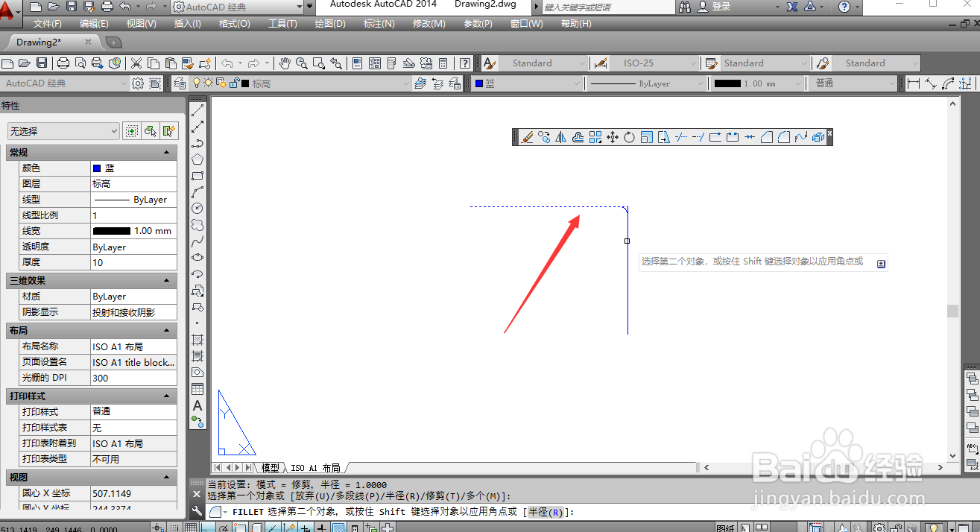Select the Rotate tool in Modify toolbar
The height and width of the screenshot is (532, 980).
(629, 137)
